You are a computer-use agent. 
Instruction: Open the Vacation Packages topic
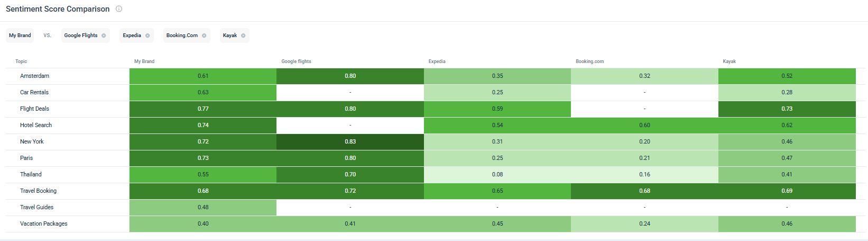(44, 224)
